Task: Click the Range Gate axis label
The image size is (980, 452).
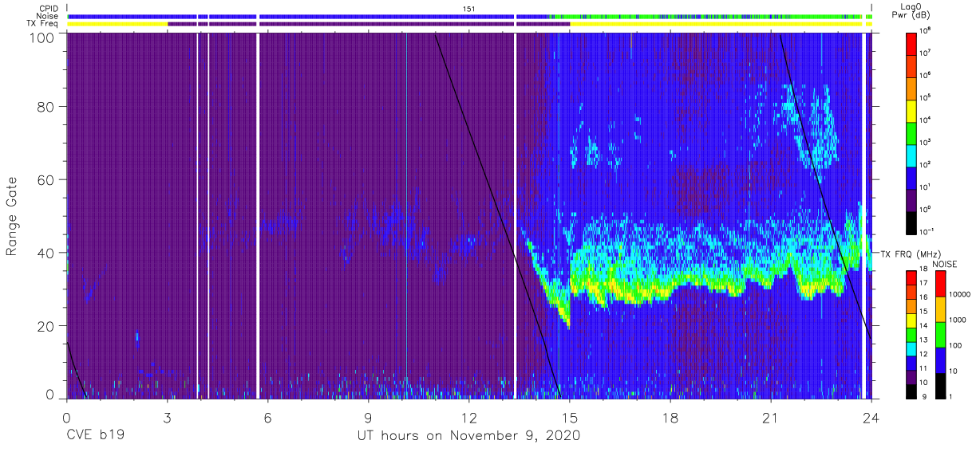Action: pos(12,216)
